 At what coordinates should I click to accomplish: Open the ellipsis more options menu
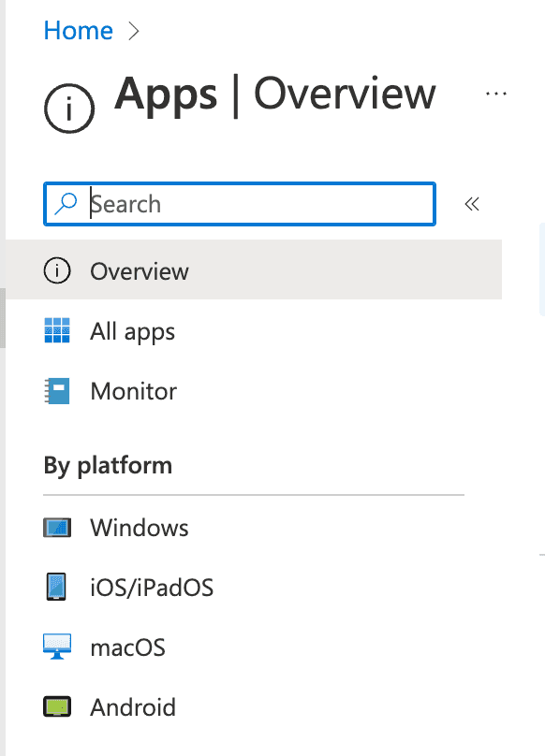[495, 94]
